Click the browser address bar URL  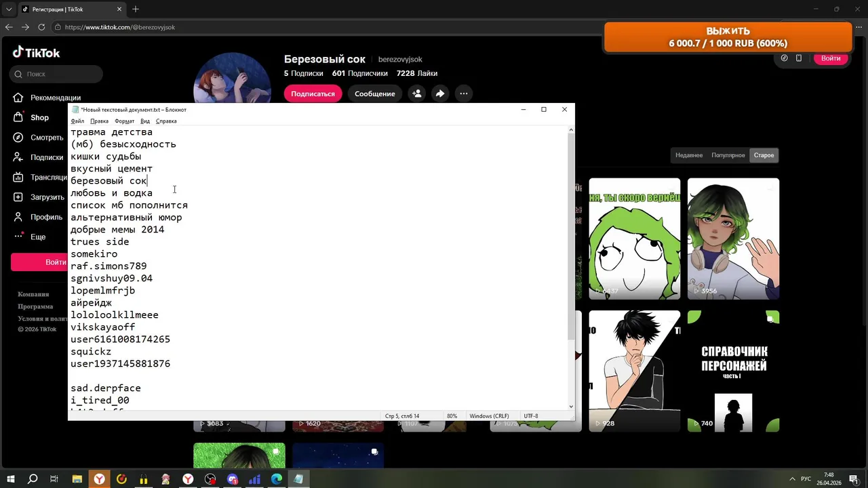pyautogui.click(x=120, y=27)
